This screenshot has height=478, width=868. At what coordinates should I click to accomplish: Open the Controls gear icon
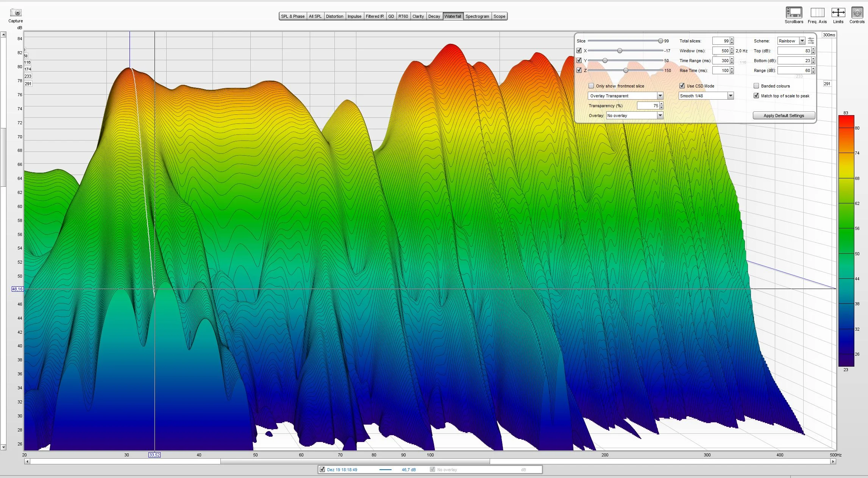click(x=857, y=12)
